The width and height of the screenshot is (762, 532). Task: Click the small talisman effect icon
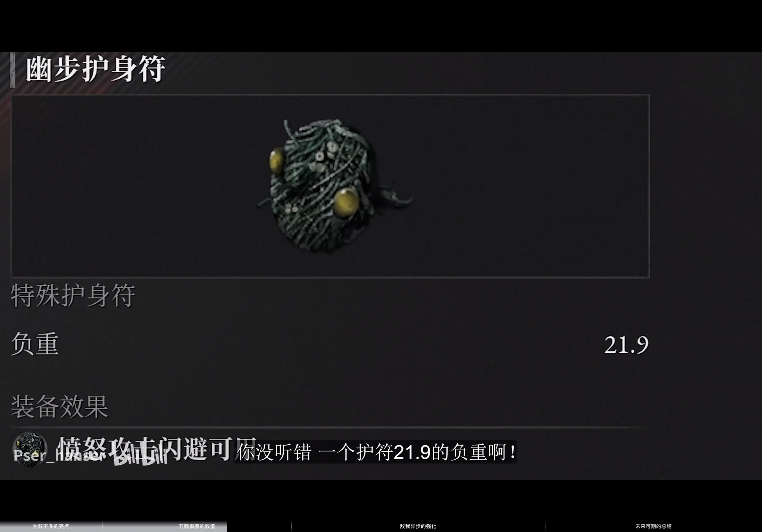tap(30, 449)
